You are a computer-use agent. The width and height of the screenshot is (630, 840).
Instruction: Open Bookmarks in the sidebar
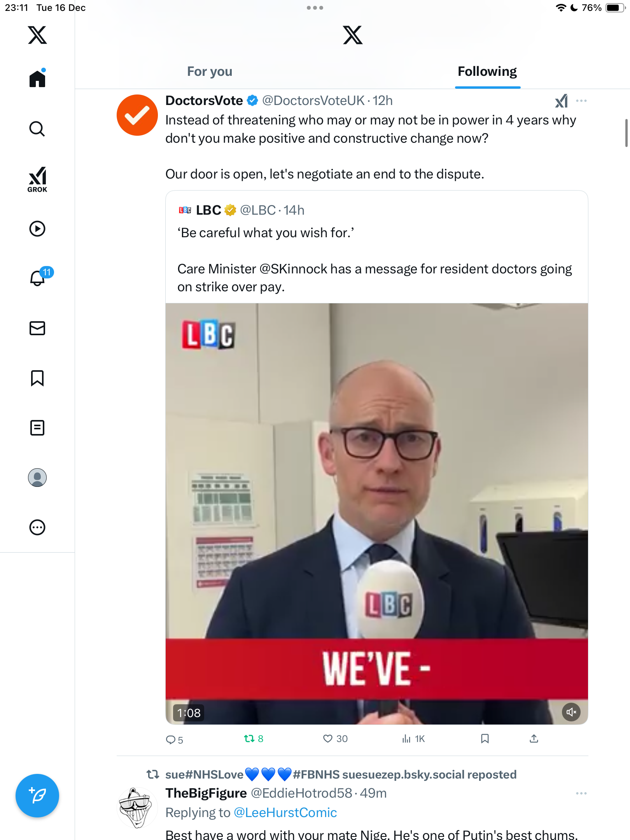37,378
